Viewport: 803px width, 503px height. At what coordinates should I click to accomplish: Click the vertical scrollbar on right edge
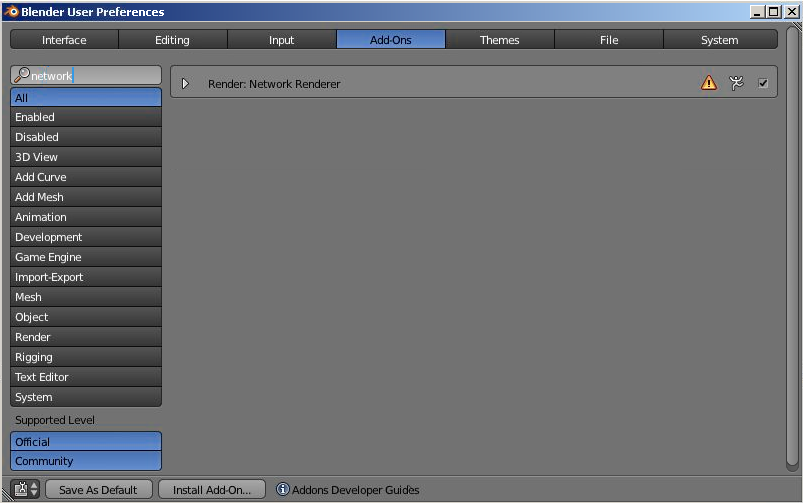tap(793, 248)
